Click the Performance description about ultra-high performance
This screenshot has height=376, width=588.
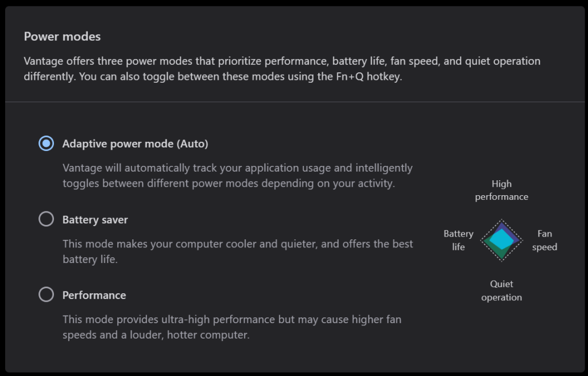(x=231, y=327)
